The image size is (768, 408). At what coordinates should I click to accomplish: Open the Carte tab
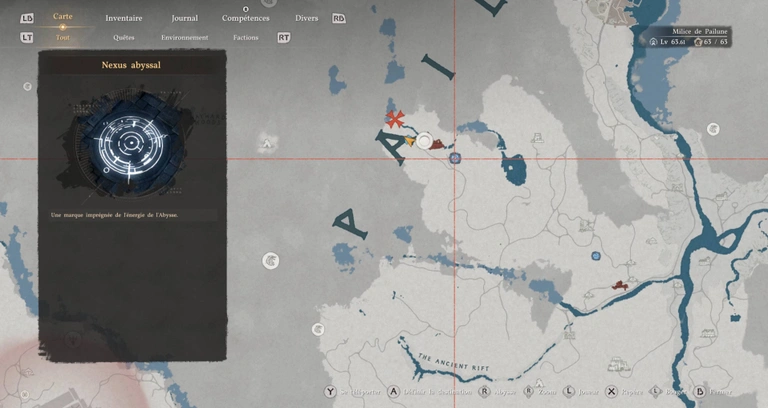(x=63, y=16)
